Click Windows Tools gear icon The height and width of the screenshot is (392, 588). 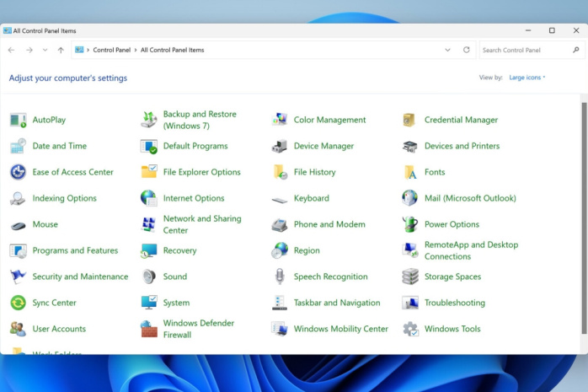(x=410, y=329)
